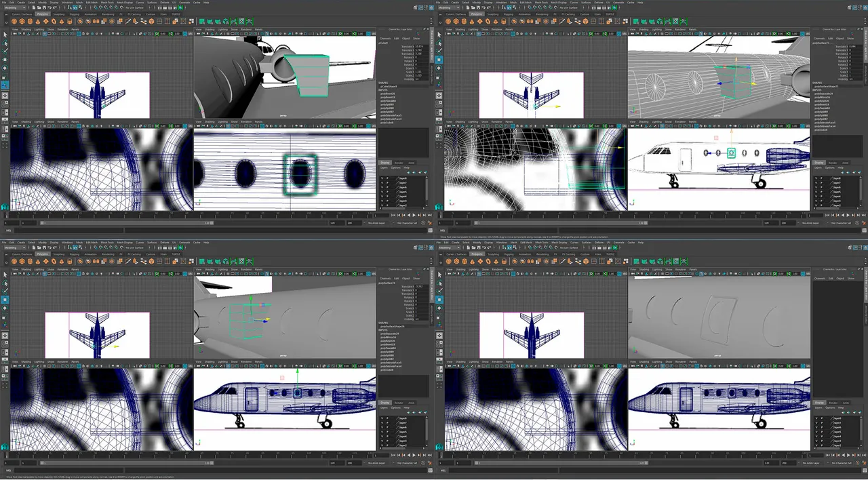Open Render tab of bottom-left layer editor

coord(399,403)
